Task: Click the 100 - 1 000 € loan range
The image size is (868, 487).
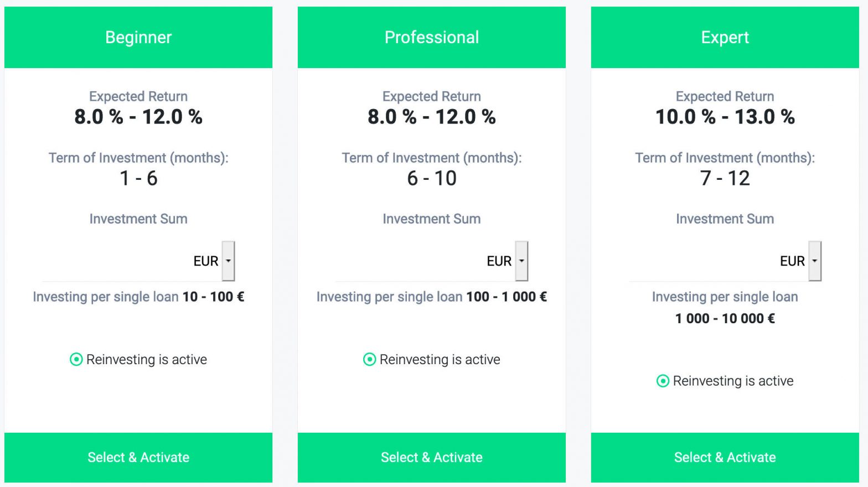Action: [x=507, y=297]
